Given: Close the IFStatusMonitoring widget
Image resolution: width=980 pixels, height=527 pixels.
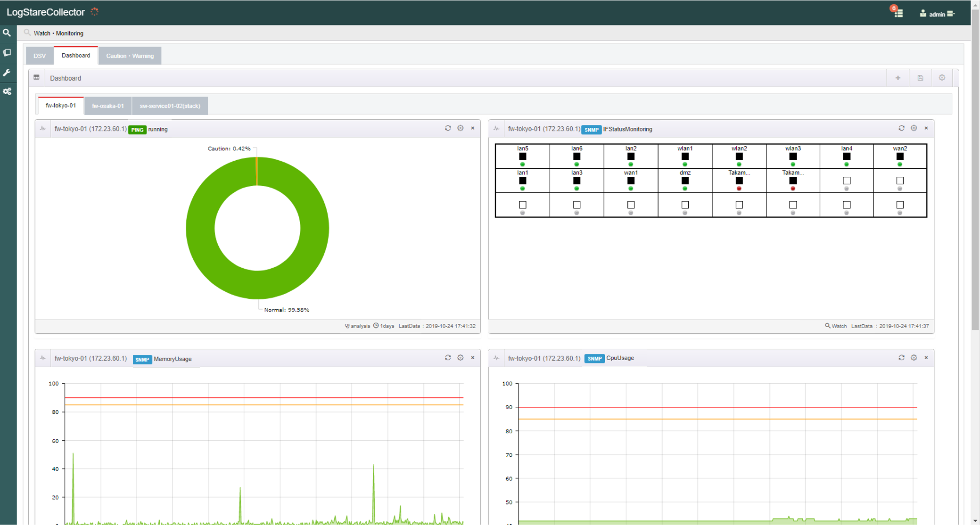Looking at the screenshot, I should [x=926, y=128].
